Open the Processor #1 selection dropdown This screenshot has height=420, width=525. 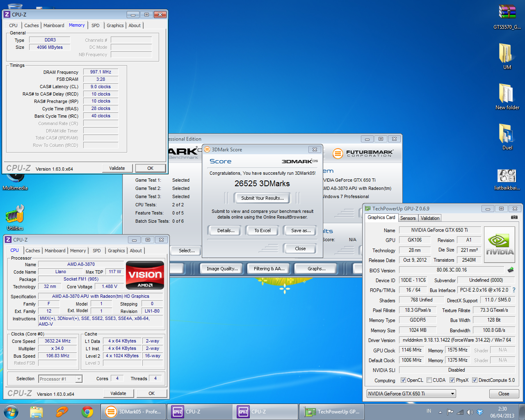pyautogui.click(x=60, y=379)
